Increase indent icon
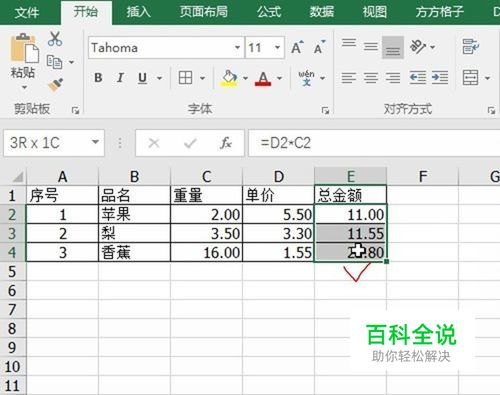Image resolution: width=500 pixels, height=395 pixels. tap(440, 78)
